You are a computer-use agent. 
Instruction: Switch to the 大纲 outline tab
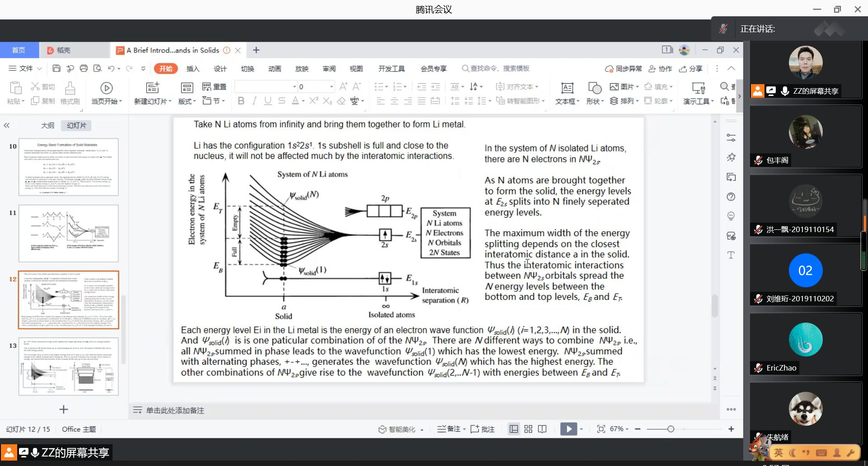tap(47, 125)
